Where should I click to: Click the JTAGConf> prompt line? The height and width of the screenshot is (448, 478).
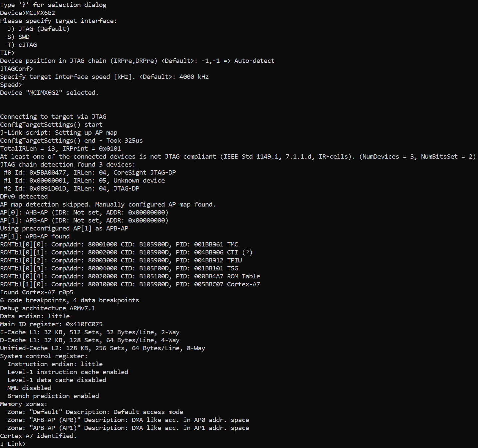point(17,69)
